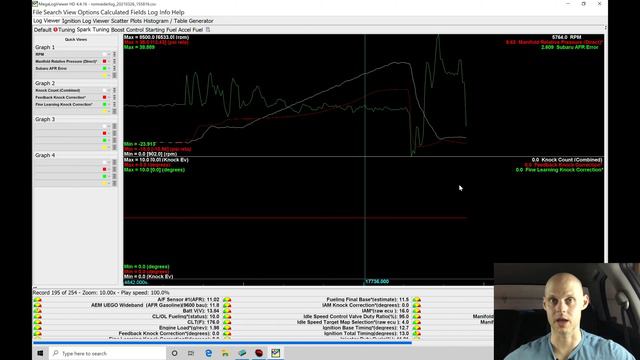Viewport: 640px width, 360px height.
Task: Select the Default quick view
Action: (x=42, y=30)
